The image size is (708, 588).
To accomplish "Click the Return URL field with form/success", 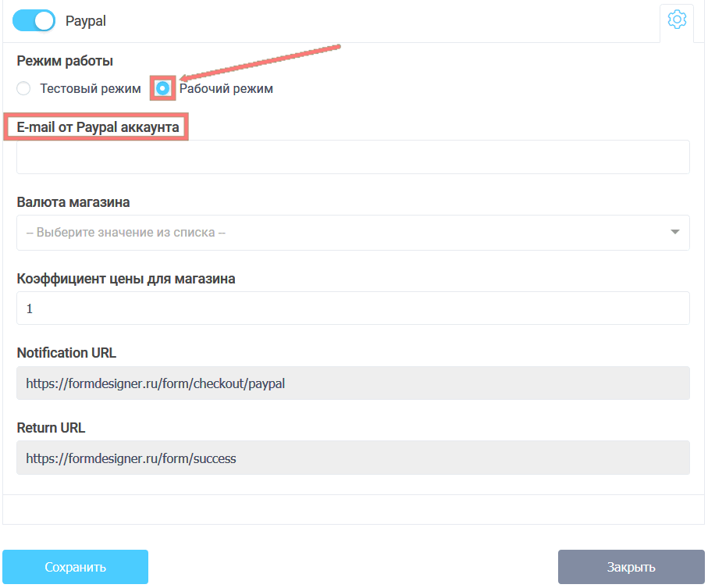I will coord(353,458).
